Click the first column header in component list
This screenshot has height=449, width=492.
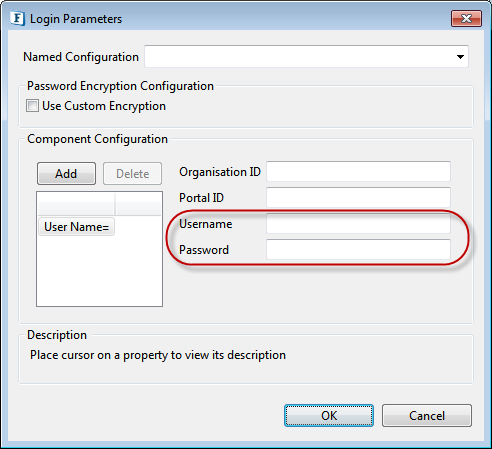76,204
